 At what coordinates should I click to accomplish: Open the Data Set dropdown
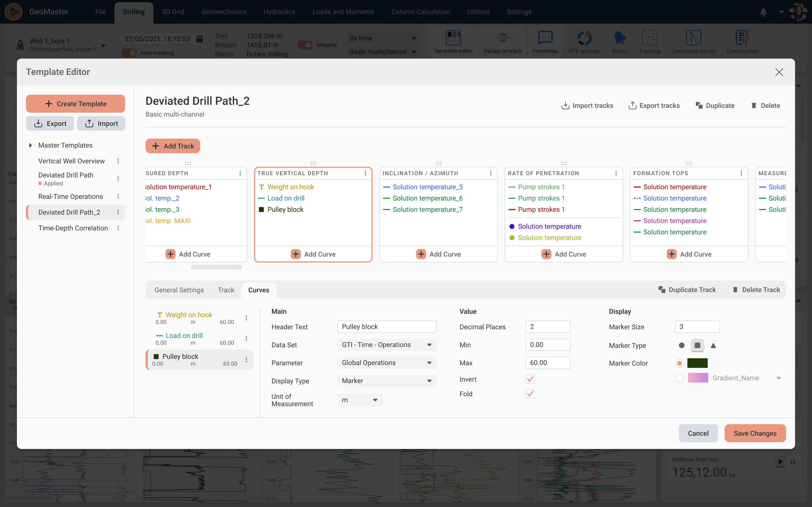point(387,345)
